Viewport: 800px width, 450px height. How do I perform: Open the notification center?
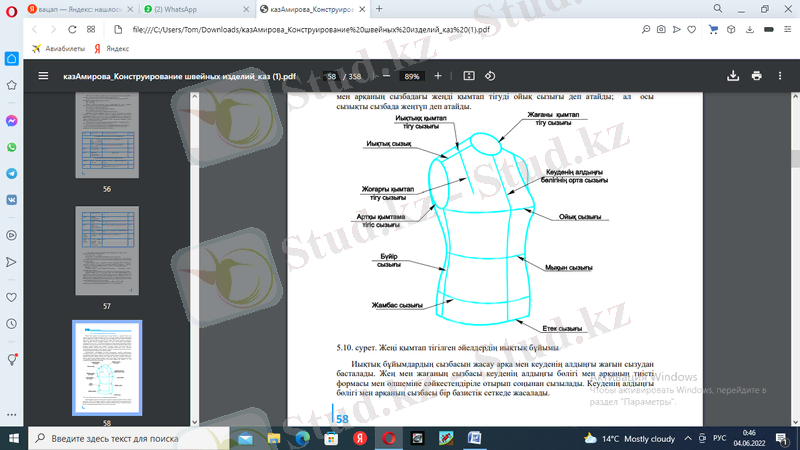coord(781,438)
